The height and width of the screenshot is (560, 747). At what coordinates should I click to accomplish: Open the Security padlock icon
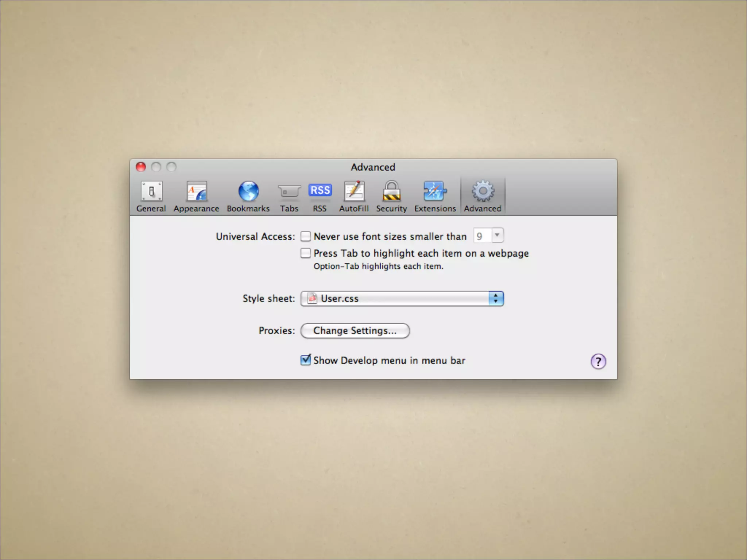click(x=391, y=191)
